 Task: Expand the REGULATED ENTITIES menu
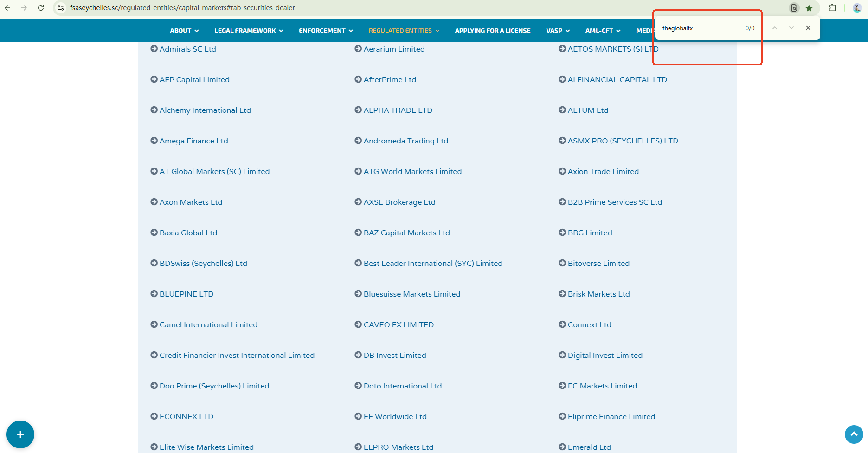404,31
